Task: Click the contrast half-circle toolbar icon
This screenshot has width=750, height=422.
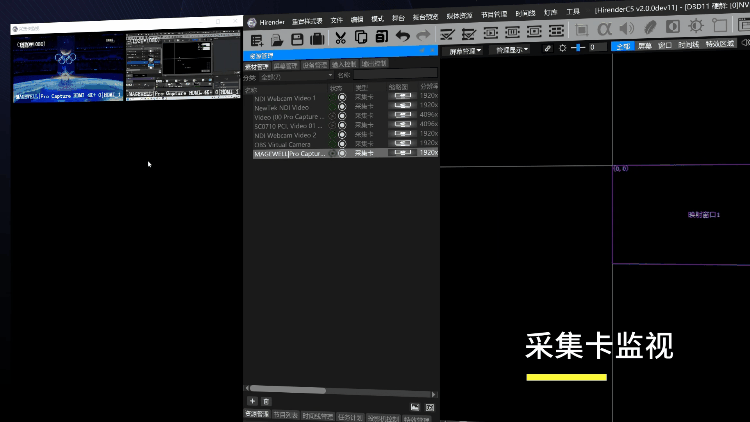Action: point(673,26)
